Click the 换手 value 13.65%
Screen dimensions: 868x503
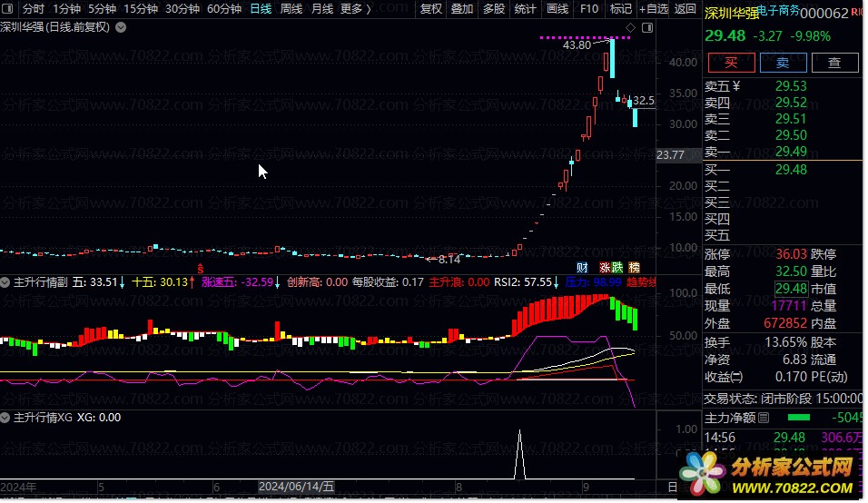coord(785,342)
